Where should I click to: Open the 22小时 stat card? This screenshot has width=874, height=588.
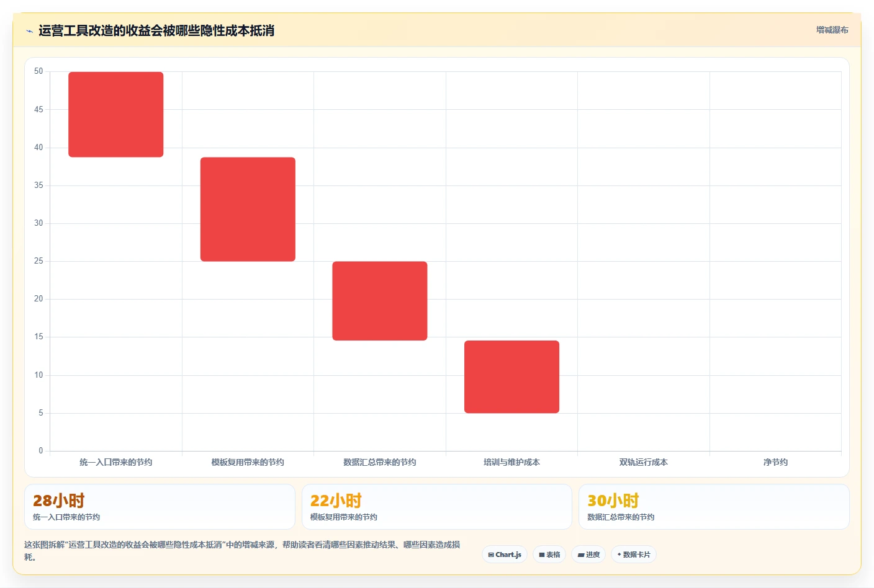tap(436, 507)
